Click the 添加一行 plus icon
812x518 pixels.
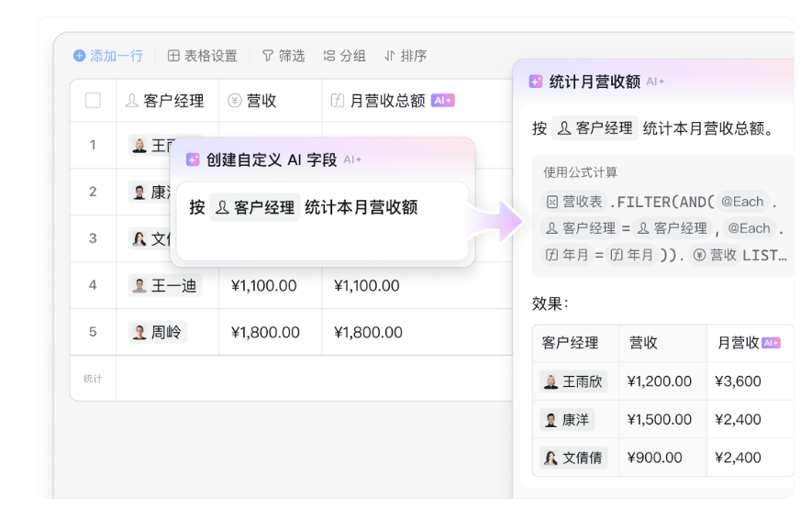[x=80, y=56]
